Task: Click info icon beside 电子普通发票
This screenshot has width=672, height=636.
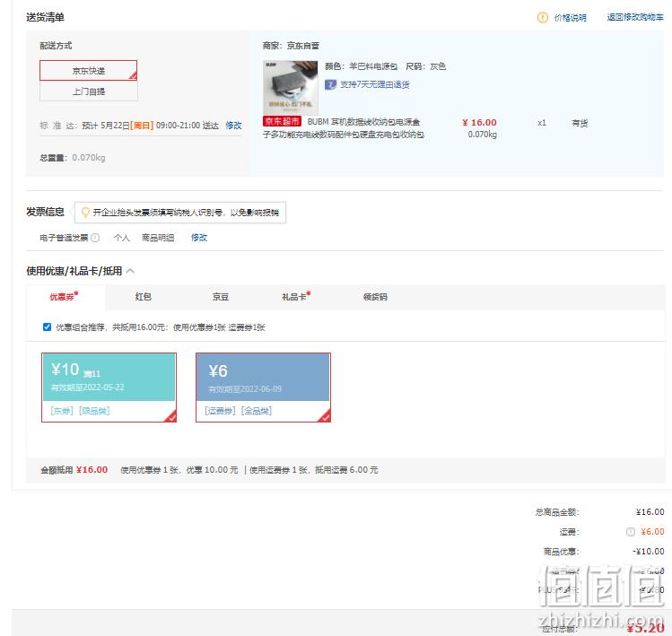Action: tap(95, 238)
